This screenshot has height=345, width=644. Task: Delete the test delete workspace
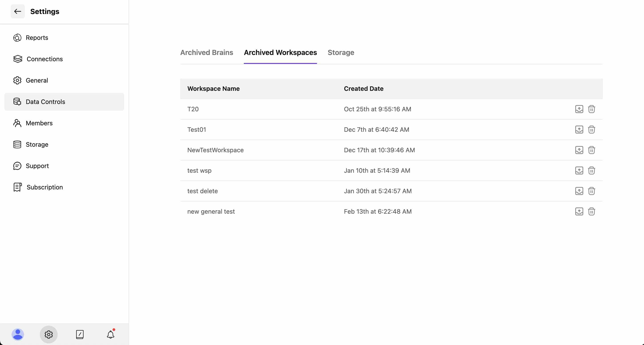pos(591,191)
